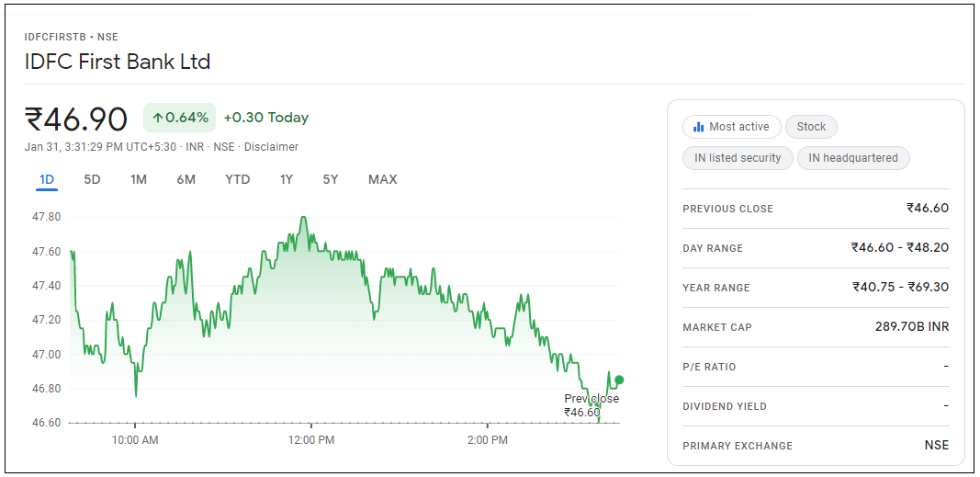Screen dimensions: 980x477
Task: Click the 47.00 y-axis label
Action: 46,355
